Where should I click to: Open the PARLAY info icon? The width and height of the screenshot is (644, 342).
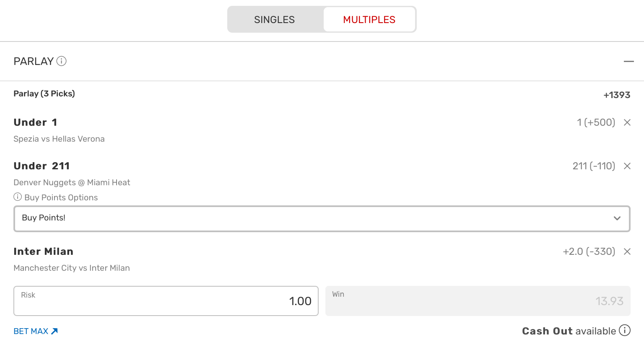(62, 61)
